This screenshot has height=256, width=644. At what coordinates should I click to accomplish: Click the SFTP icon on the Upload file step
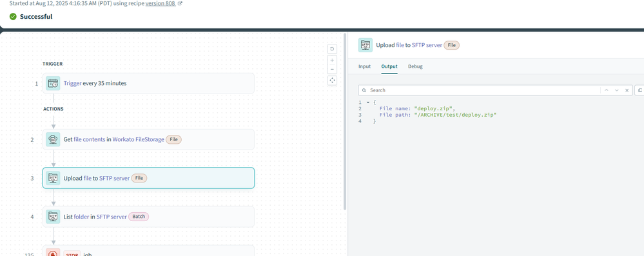pos(53,179)
